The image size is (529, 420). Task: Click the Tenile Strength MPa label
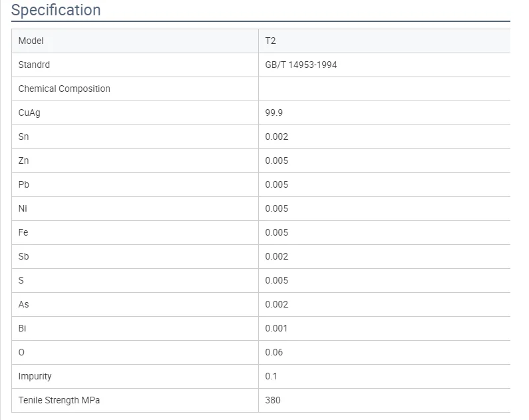pos(59,400)
